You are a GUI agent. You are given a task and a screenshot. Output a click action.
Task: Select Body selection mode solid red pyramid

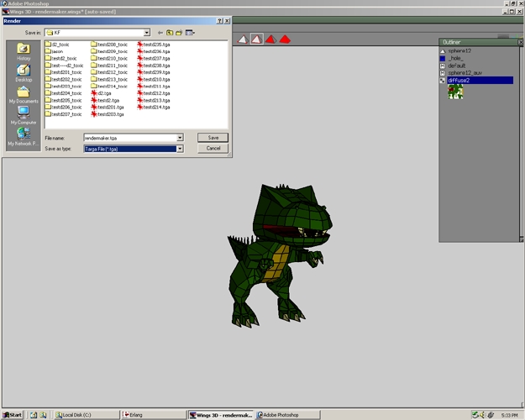pyautogui.click(x=285, y=39)
